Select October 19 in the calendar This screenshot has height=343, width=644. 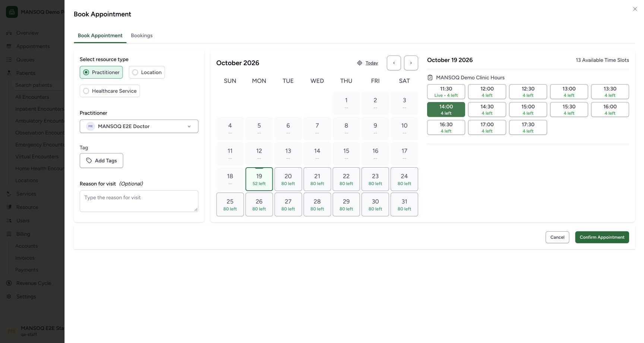(x=259, y=179)
